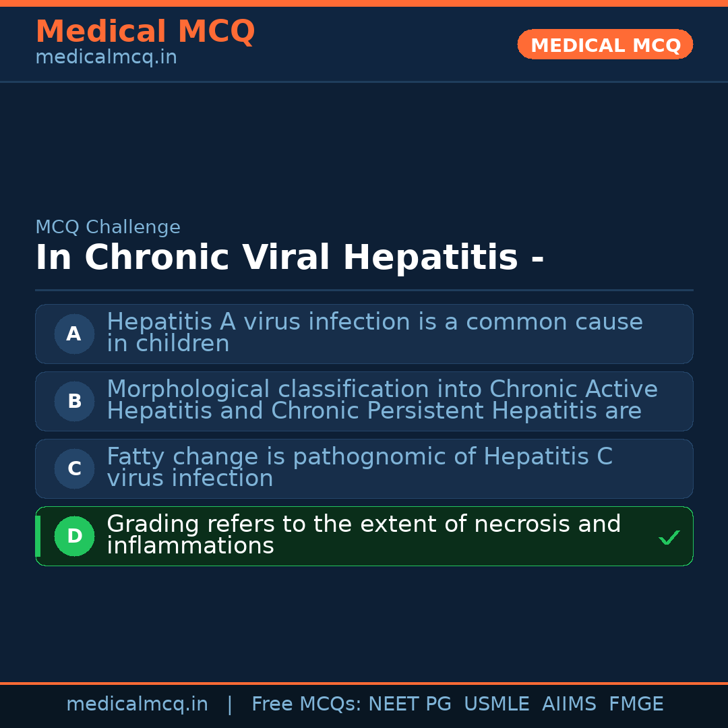Click the green checkmark icon
Viewport: 728px width, 728px height.
coord(669,537)
